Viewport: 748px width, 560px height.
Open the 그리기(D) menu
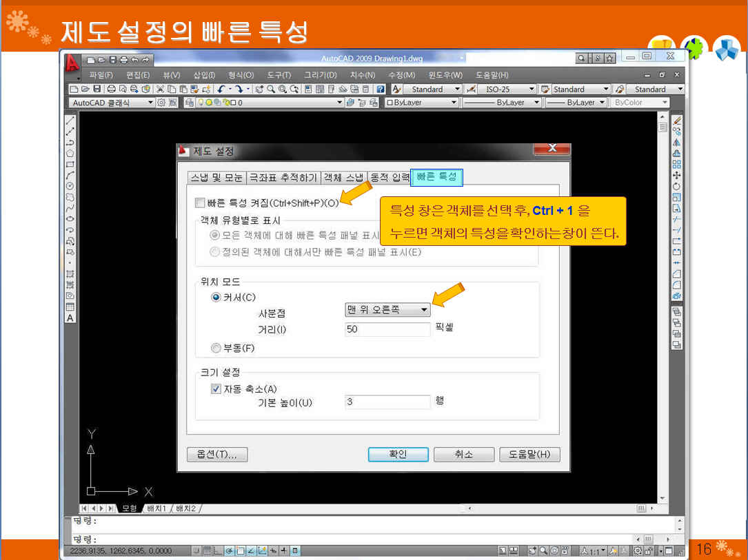click(321, 75)
